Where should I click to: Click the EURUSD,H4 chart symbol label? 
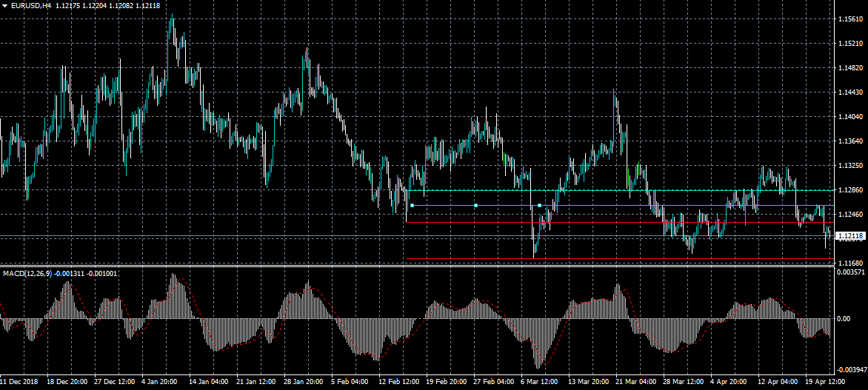[x=32, y=6]
